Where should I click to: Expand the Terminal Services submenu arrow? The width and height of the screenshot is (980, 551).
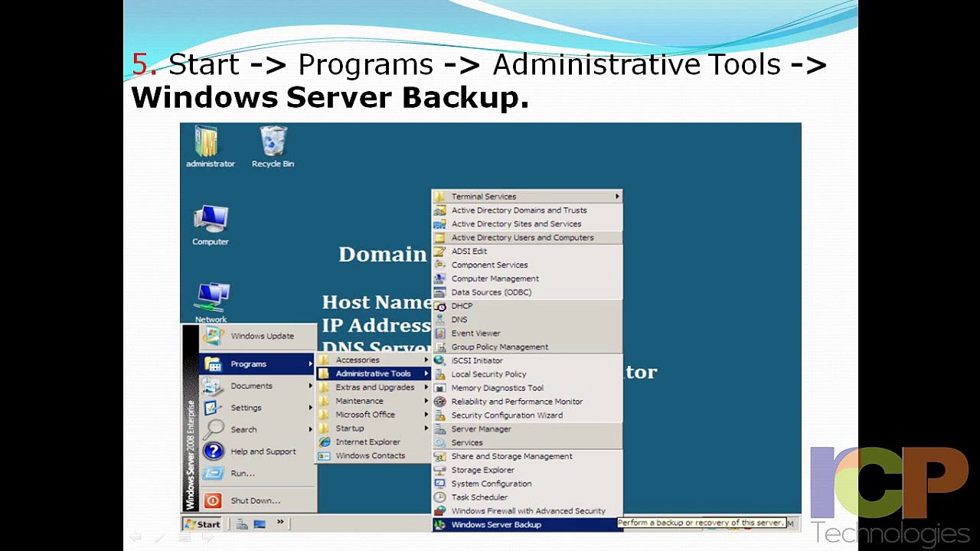click(x=617, y=197)
